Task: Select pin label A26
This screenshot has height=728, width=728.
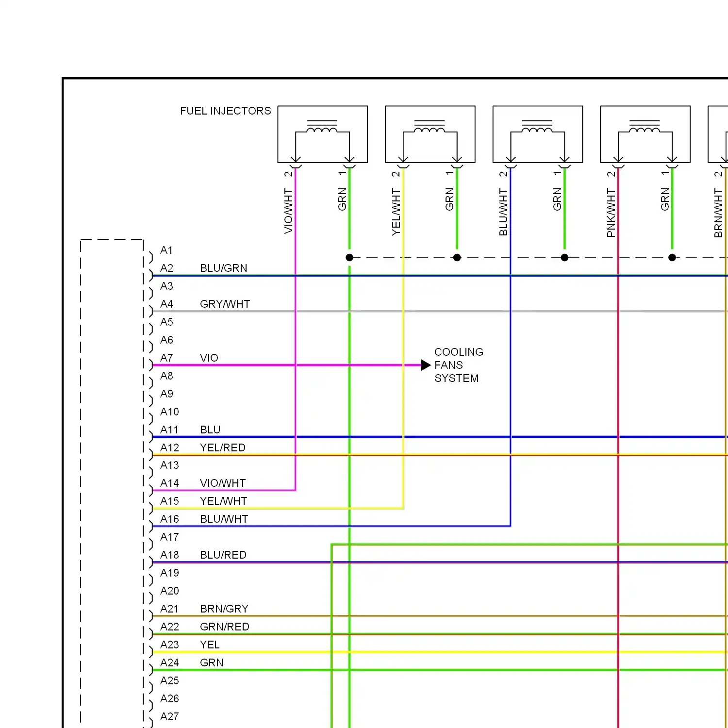Action: coord(169,699)
